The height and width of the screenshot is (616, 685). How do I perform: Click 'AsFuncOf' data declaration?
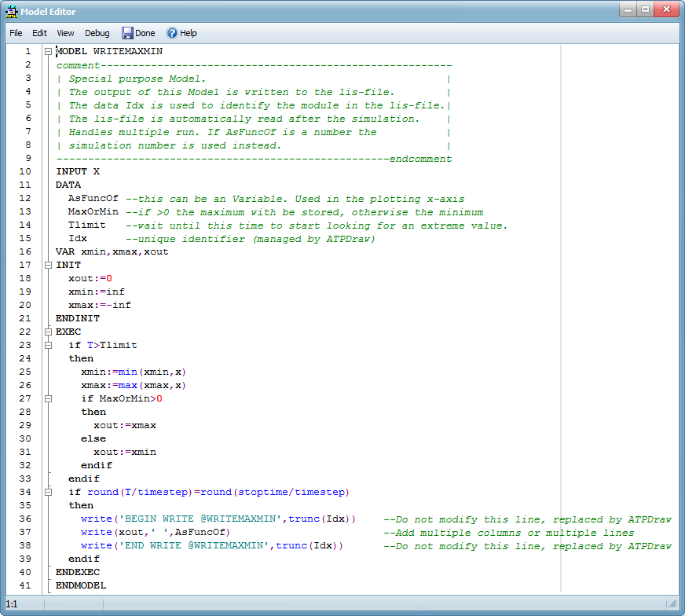pos(93,198)
